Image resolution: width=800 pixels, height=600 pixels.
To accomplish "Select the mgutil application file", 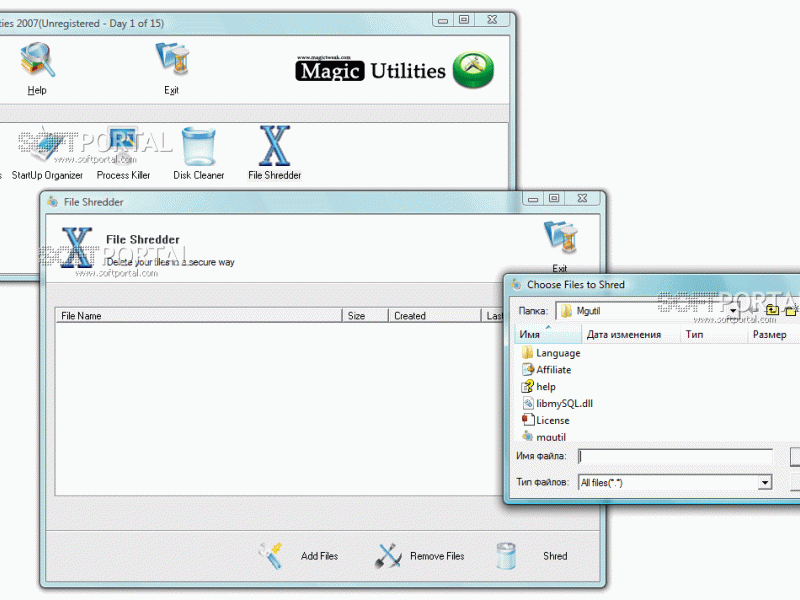I will (544, 437).
